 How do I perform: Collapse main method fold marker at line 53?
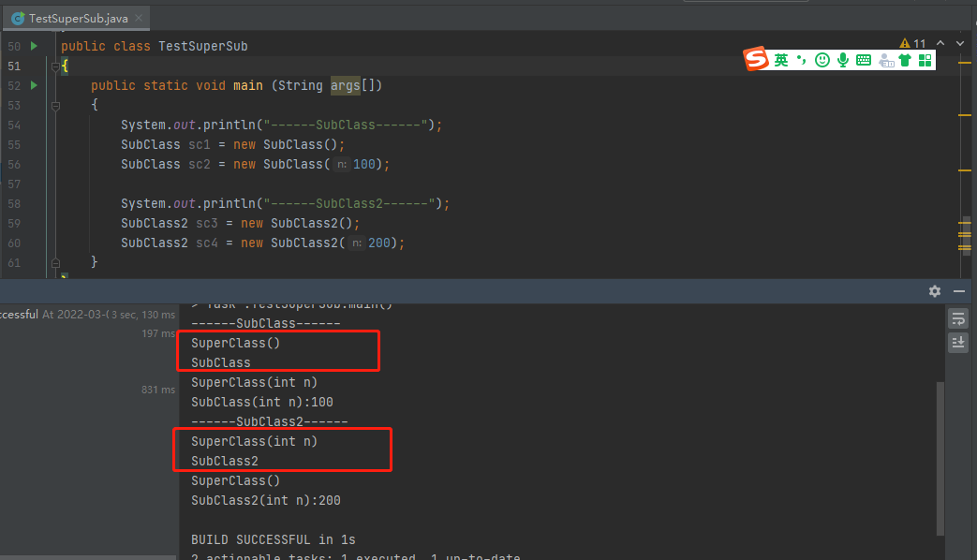[x=55, y=106]
